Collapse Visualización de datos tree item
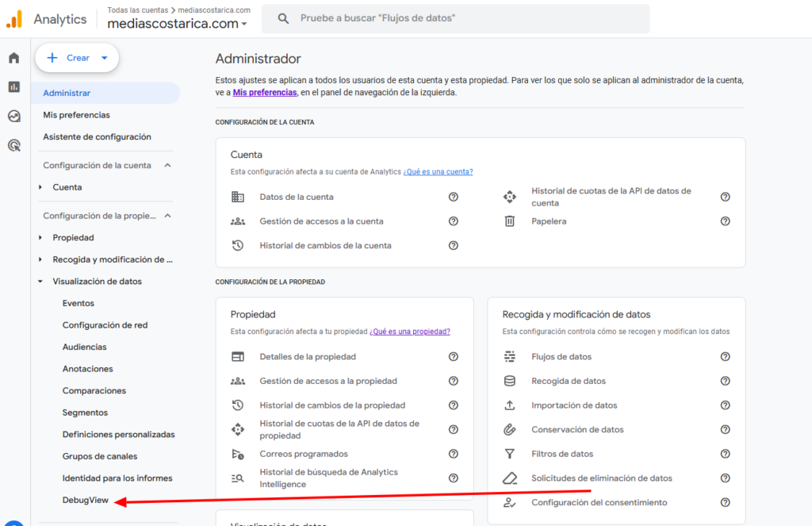812x526 pixels. tap(40, 282)
